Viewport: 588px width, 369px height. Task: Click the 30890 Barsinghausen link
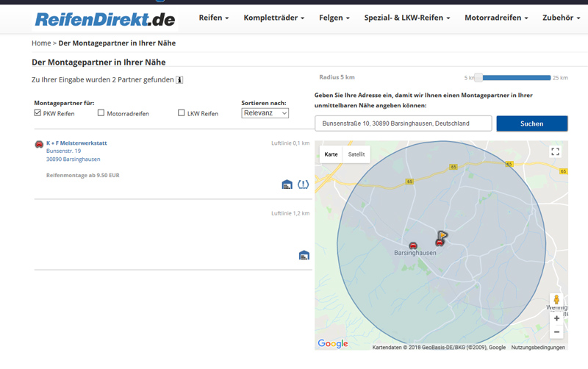click(73, 159)
